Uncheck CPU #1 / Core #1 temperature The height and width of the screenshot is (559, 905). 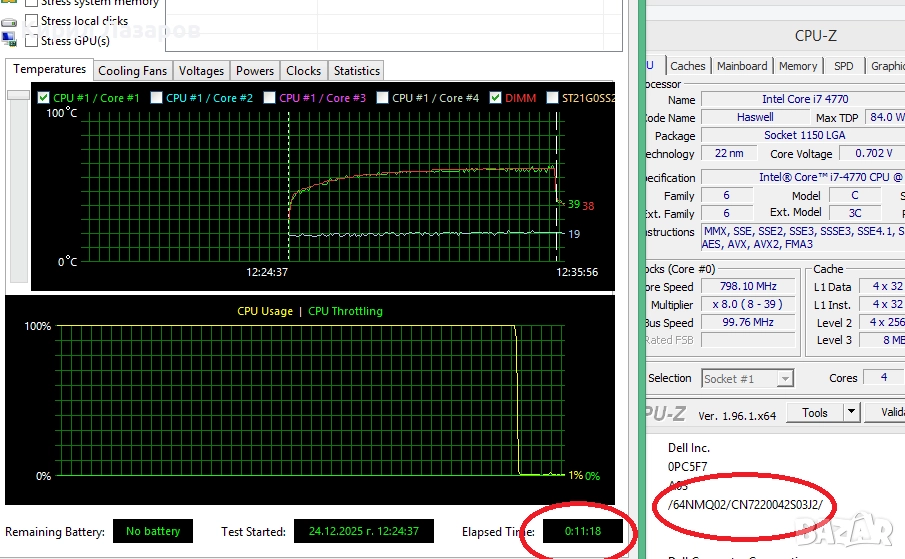coord(43,98)
